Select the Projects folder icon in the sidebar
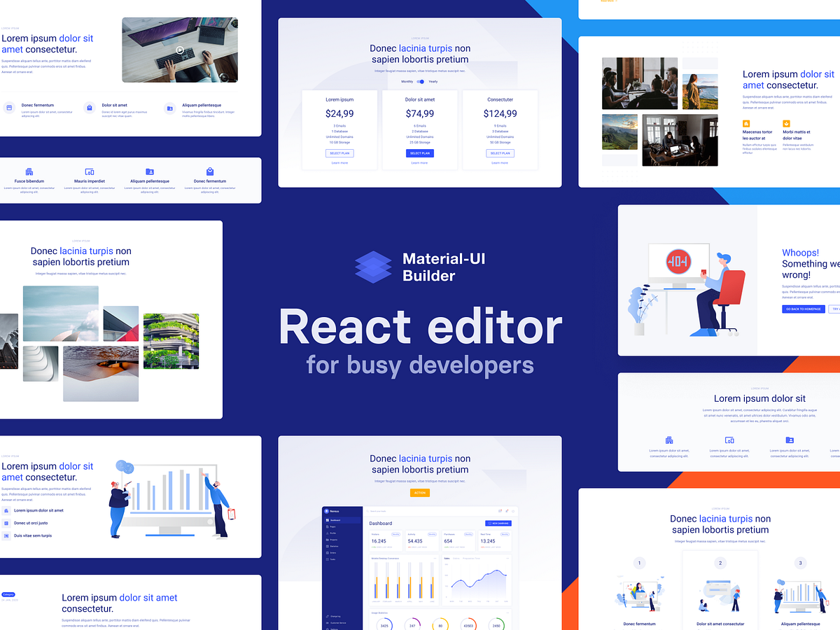Viewport: 840px width, 630px height. (x=326, y=540)
